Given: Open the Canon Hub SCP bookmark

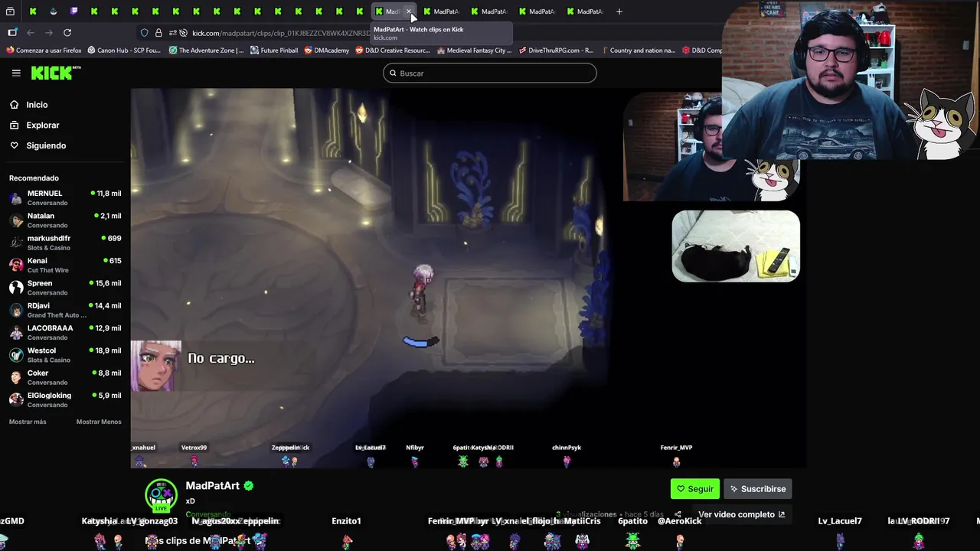Looking at the screenshot, I should (x=124, y=51).
